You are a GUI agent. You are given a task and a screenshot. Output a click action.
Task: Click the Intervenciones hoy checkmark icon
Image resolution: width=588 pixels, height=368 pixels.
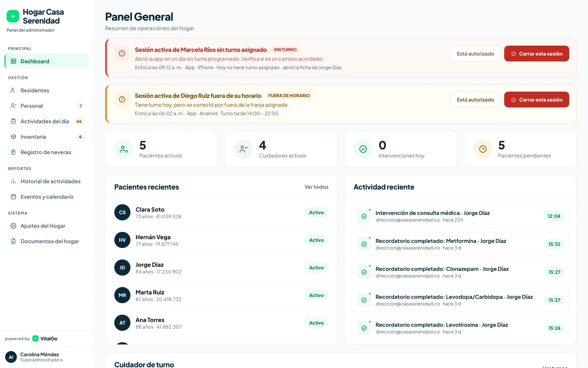pyautogui.click(x=363, y=149)
